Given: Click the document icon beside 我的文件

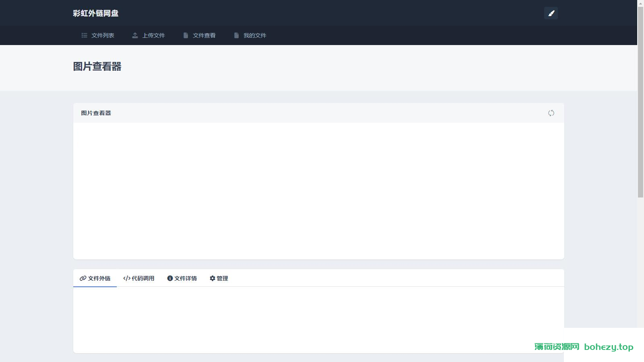Looking at the screenshot, I should (x=236, y=35).
